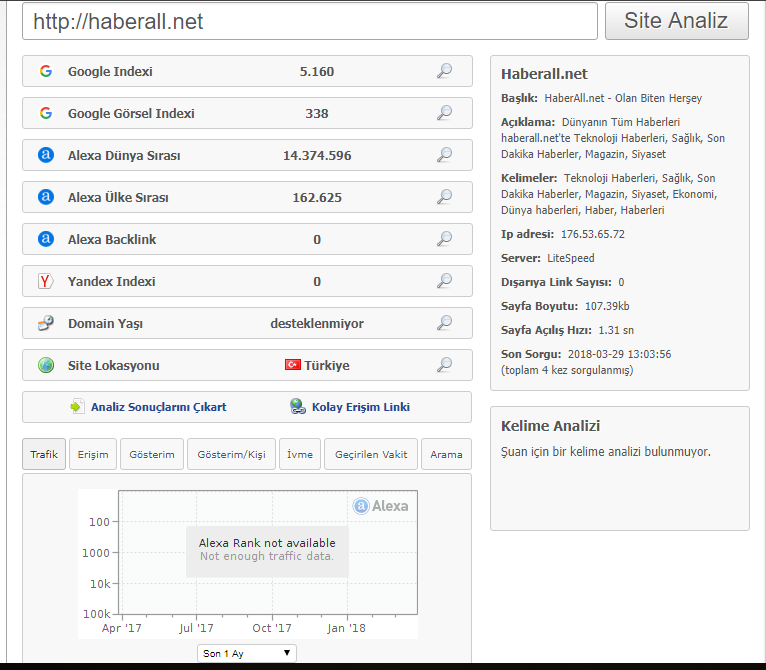Click the Sayfa Boyutu value 107.39kb

607,306
